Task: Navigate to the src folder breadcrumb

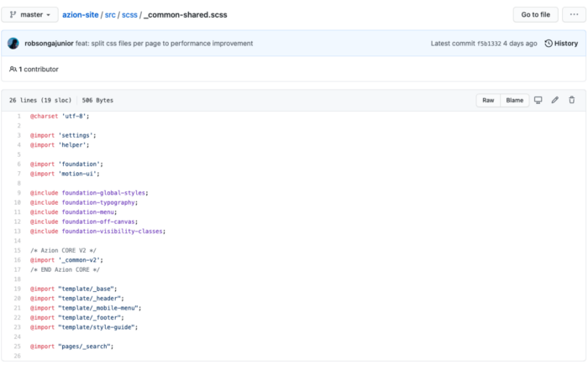Action: coord(110,15)
